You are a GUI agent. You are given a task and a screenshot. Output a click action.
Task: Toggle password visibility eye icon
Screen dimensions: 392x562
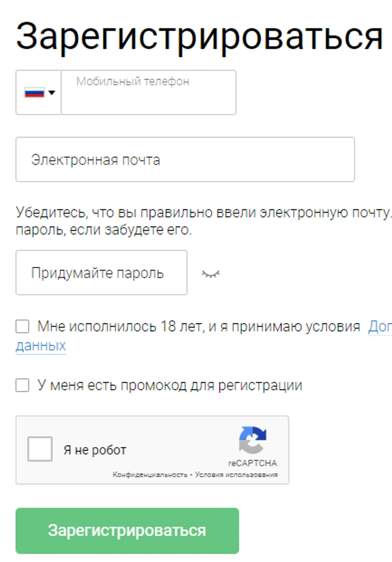pos(211,274)
